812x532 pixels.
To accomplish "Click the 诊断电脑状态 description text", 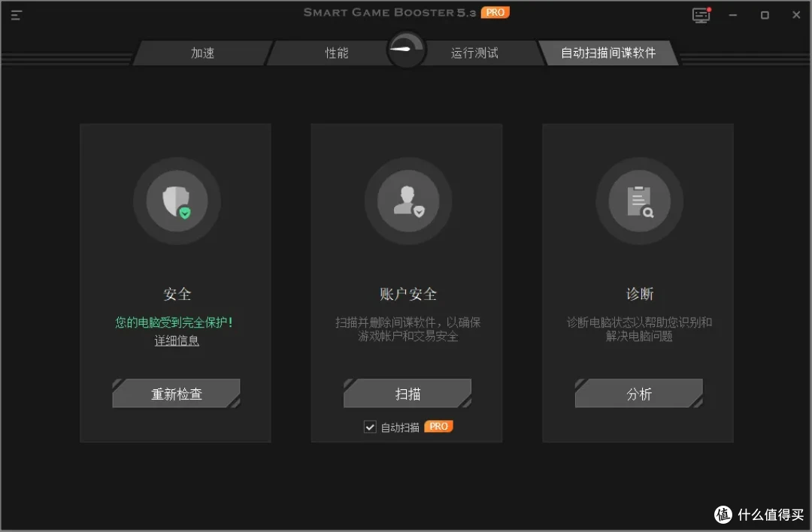I will pyautogui.click(x=639, y=329).
